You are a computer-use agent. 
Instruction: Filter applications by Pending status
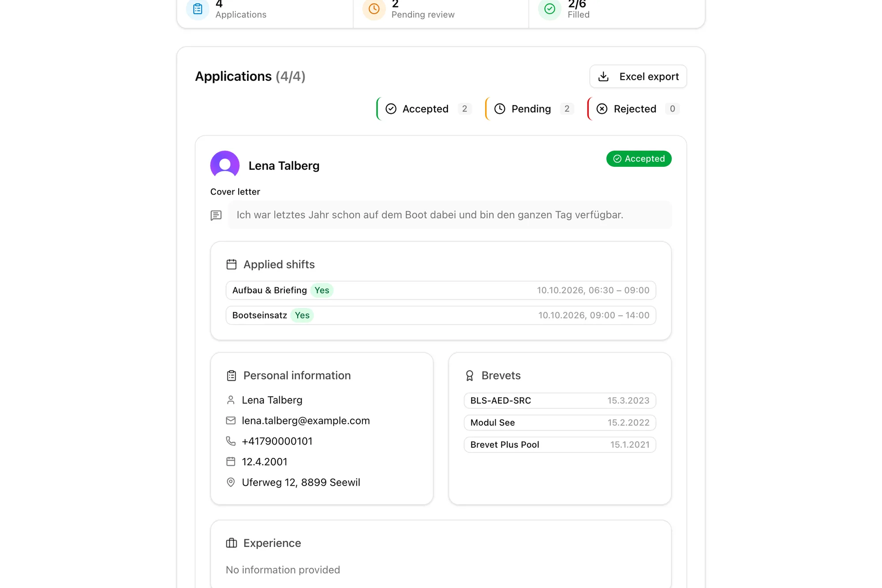(531, 109)
